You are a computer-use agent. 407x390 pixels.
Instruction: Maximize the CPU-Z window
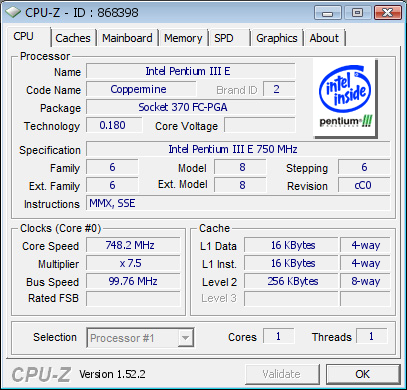pos(357,13)
